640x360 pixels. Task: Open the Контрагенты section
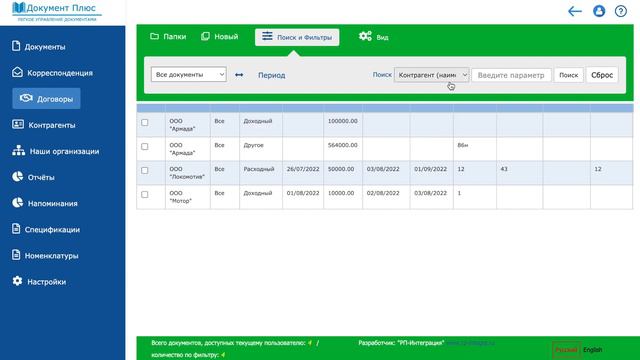(52, 125)
